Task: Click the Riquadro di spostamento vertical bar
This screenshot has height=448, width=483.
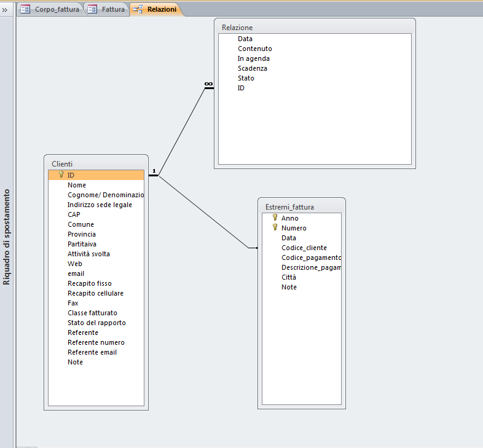Action: [x=7, y=237]
